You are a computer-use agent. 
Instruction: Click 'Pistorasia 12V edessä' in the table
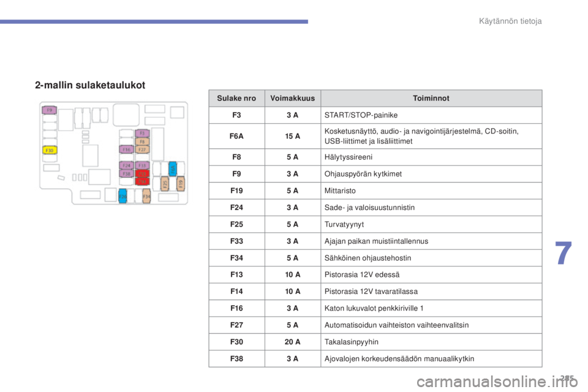pyautogui.click(x=362, y=274)
